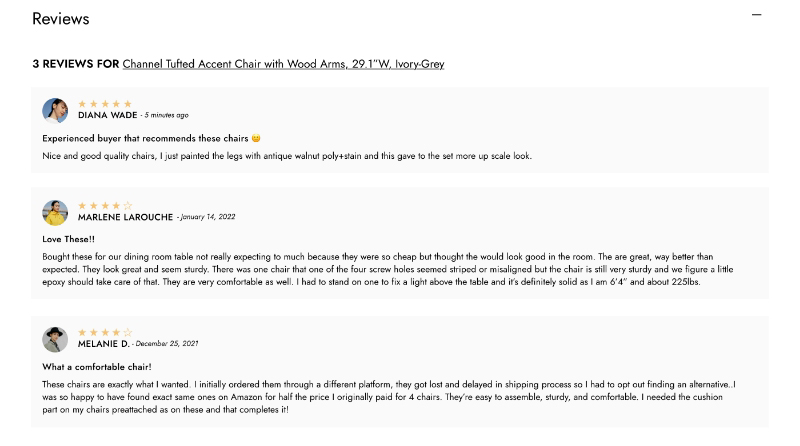Viewport: 800px width, 446px height.
Task: Click the '5 minutes ago' timestamp
Action: tap(167, 115)
